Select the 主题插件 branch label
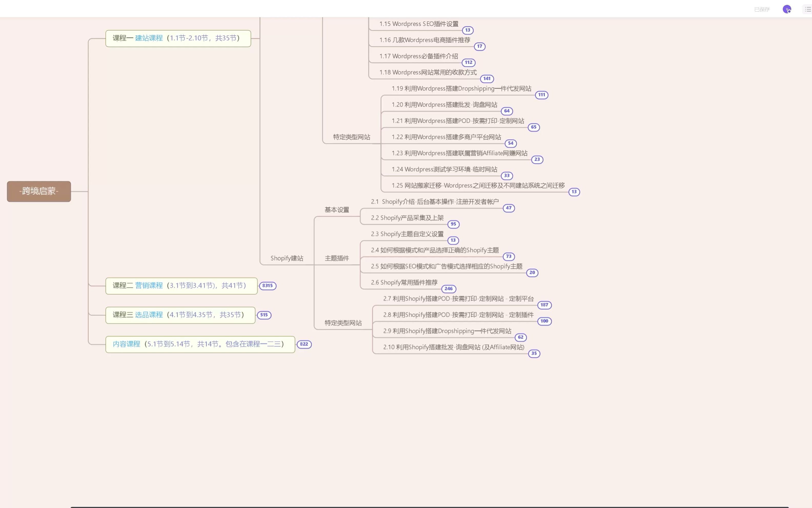The width and height of the screenshot is (812, 508). (x=337, y=258)
